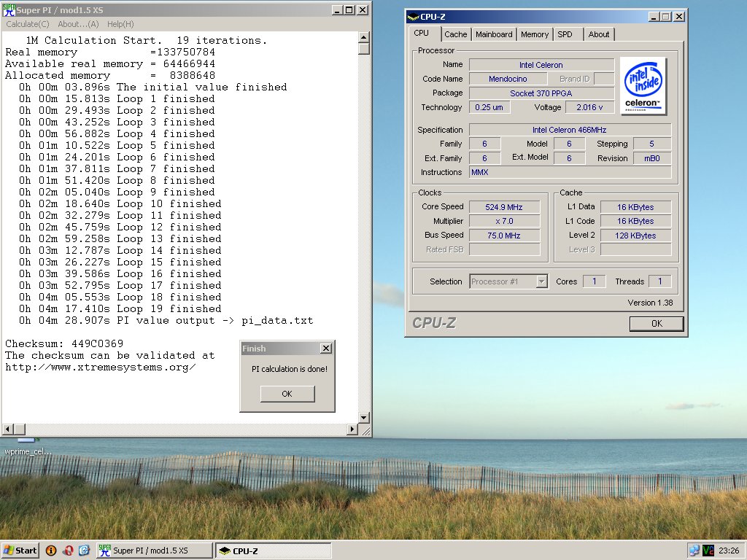Viewport: 747px width, 560px height.
Task: Maximize the Super PI window
Action: click(349, 10)
